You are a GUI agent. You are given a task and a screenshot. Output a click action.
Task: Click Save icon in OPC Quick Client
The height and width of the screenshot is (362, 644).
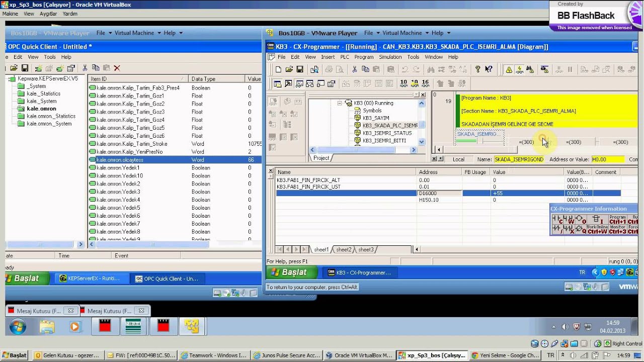(25, 68)
